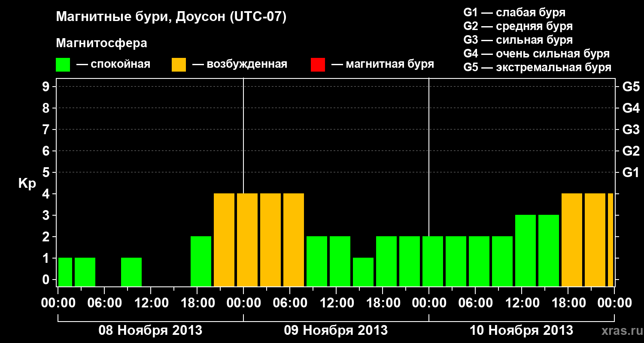Select the line G4 — очень сильная буря
This screenshot has height=343, width=644.
click(x=537, y=54)
